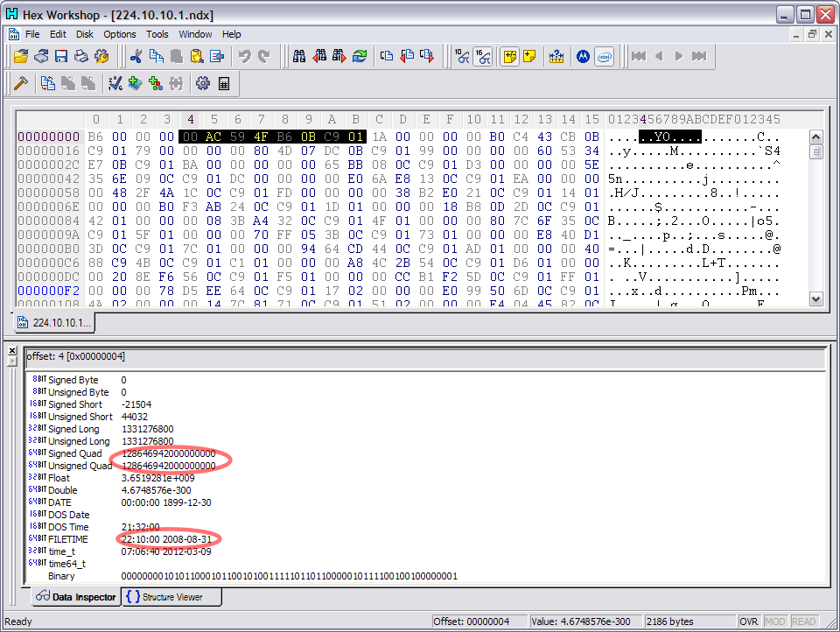840x632 pixels.
Task: Click hex editor scroll up arrow
Action: (815, 137)
